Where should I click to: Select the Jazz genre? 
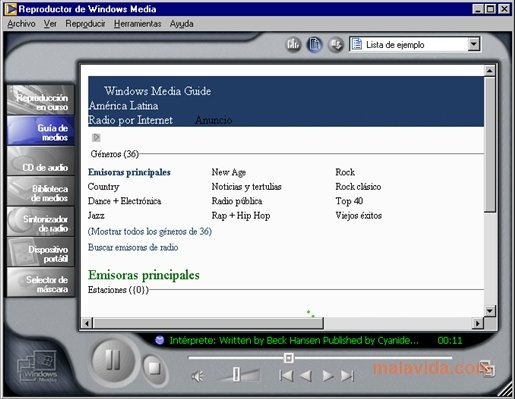pos(96,215)
